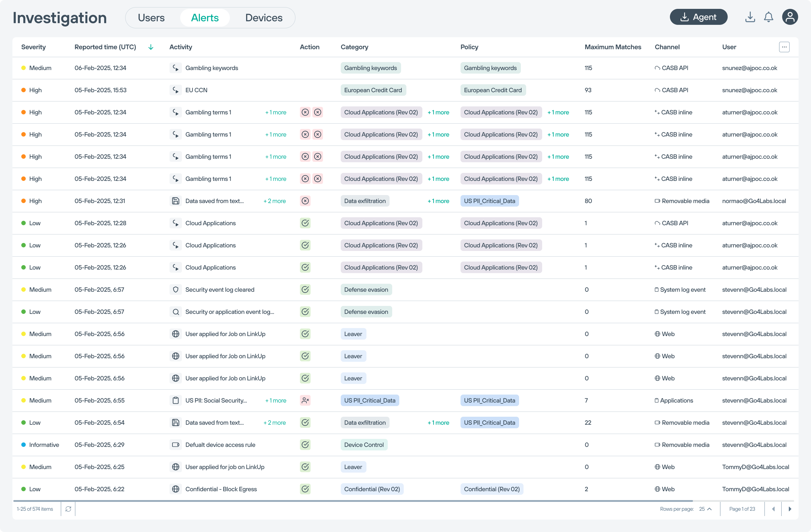Click the Security event log cleared shield icon
This screenshot has width=811, height=532.
pos(175,290)
